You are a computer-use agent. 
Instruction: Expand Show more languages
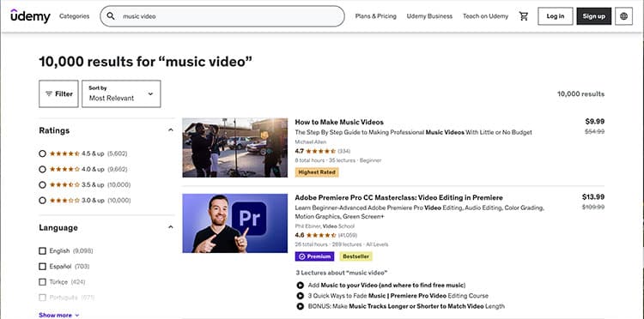58,315
